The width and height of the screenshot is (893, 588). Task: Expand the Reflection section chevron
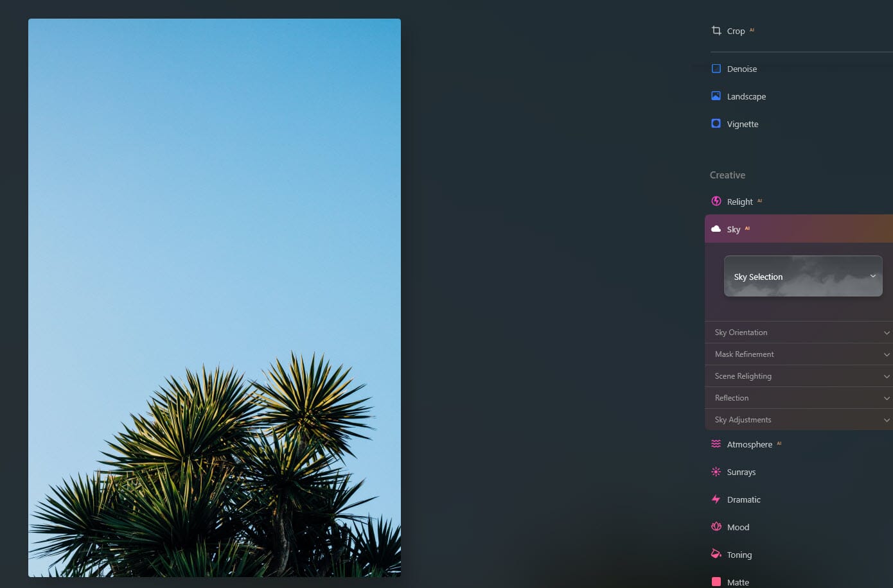(887, 398)
